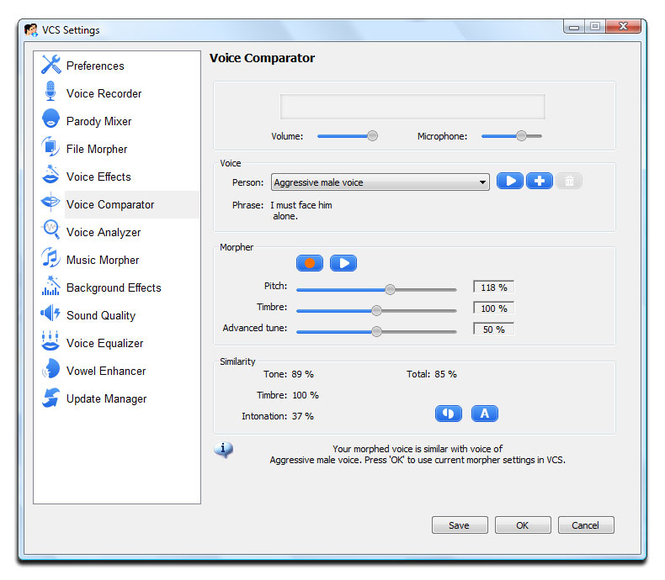Click the empty waveform display box

tap(412, 107)
